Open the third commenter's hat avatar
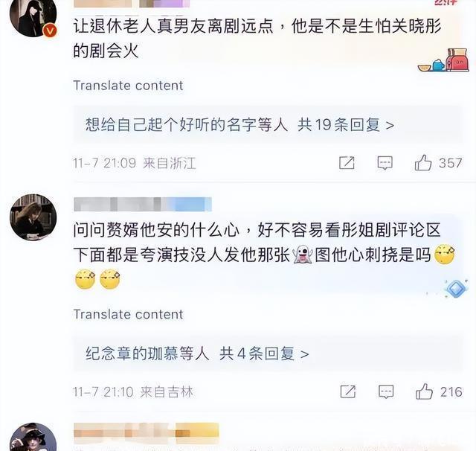This screenshot has width=476, height=451. 33,438
